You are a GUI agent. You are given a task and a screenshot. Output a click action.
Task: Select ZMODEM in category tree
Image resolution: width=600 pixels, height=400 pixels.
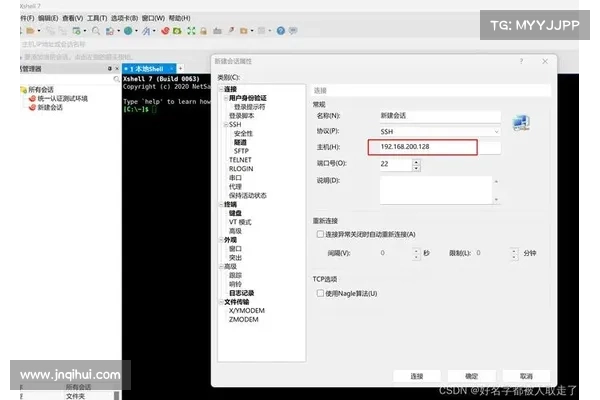243,320
